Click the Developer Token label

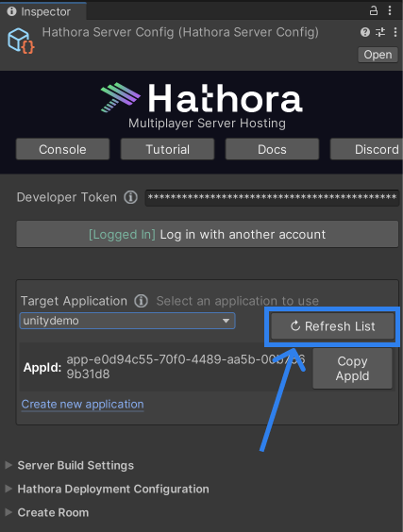67,197
